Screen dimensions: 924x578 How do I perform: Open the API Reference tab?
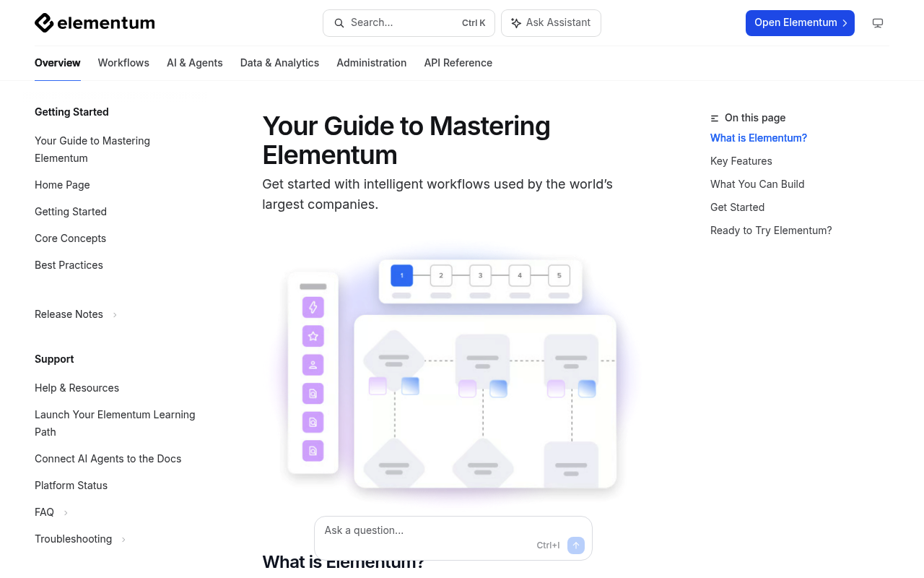point(458,63)
